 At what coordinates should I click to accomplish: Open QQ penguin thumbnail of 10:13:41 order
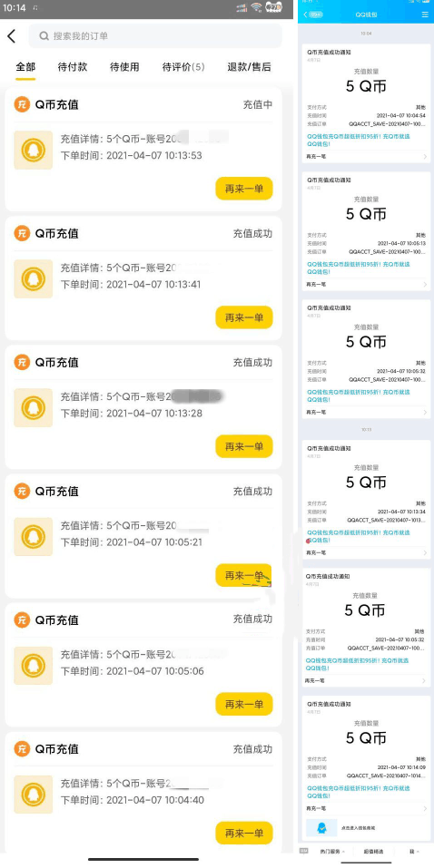point(34,279)
